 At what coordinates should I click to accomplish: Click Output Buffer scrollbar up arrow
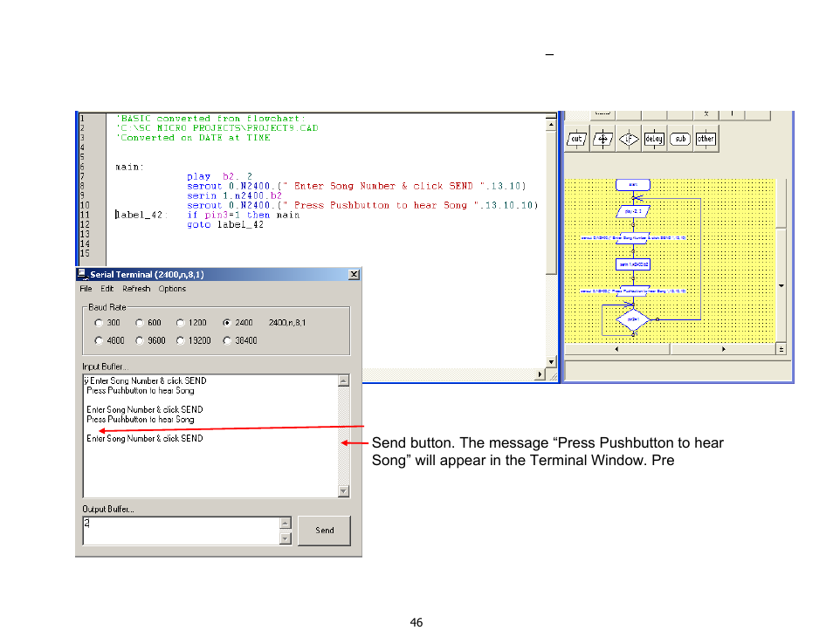[x=286, y=524]
